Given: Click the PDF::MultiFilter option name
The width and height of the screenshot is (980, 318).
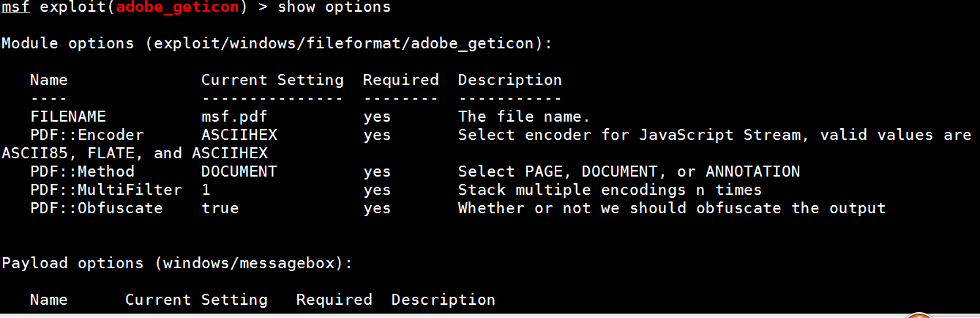Looking at the screenshot, I should point(106,190).
